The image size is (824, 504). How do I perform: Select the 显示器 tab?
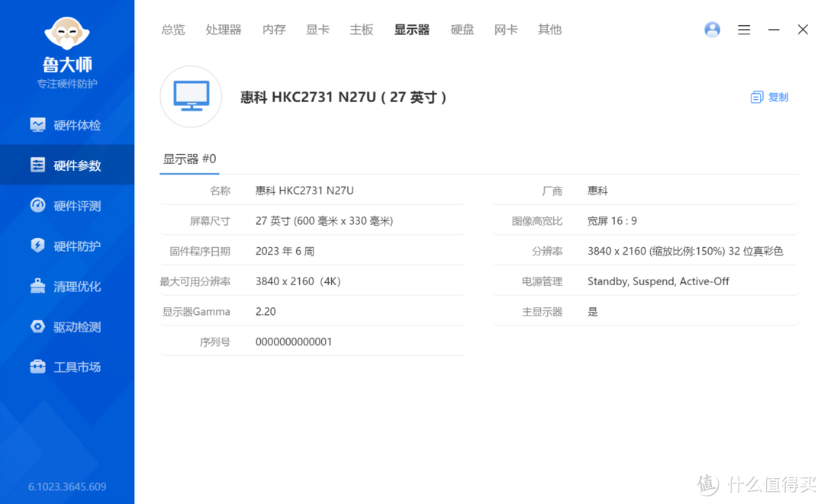tap(412, 30)
